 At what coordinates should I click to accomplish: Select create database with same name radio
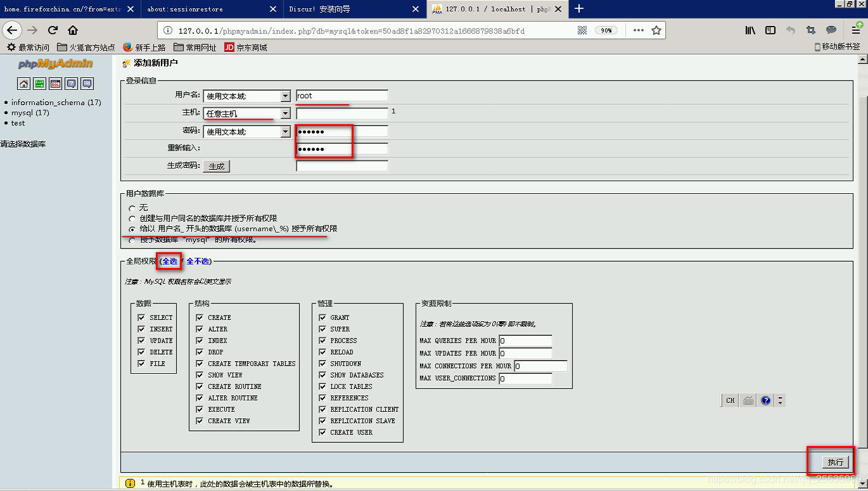(x=132, y=219)
